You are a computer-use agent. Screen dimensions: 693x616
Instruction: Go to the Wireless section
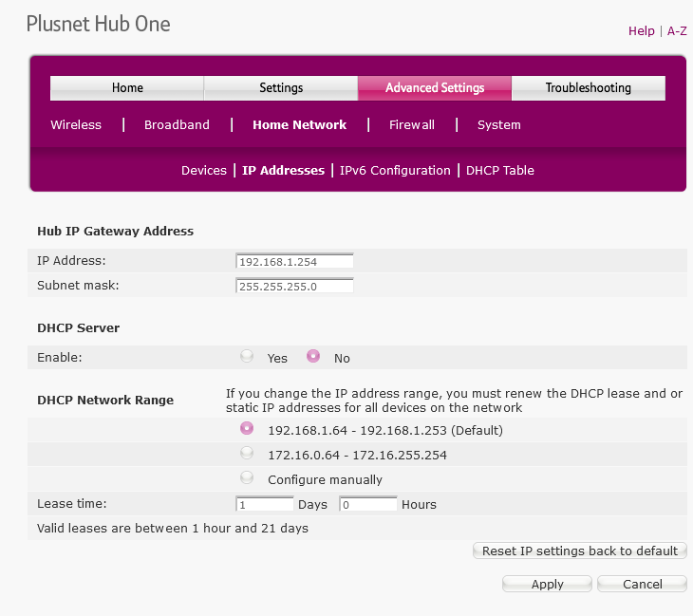[76, 125]
